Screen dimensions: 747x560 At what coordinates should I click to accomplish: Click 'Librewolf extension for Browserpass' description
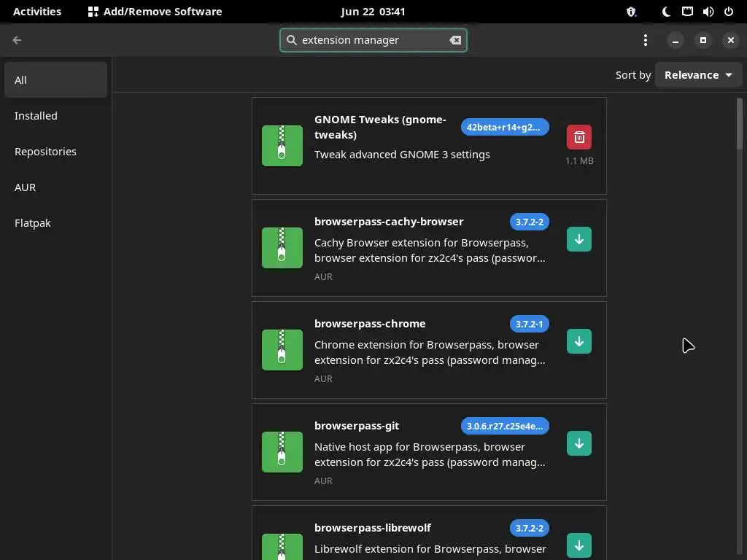(430, 549)
